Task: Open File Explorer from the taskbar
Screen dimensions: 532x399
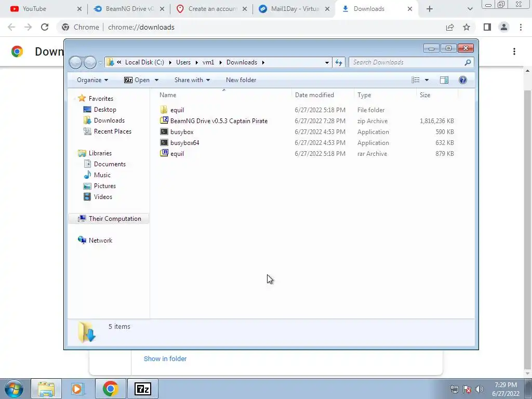Action: [46, 389]
